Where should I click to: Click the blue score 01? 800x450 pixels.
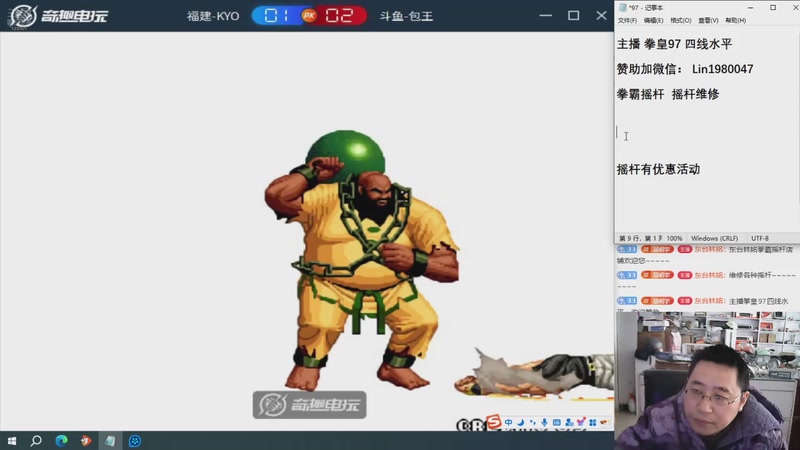pos(276,16)
